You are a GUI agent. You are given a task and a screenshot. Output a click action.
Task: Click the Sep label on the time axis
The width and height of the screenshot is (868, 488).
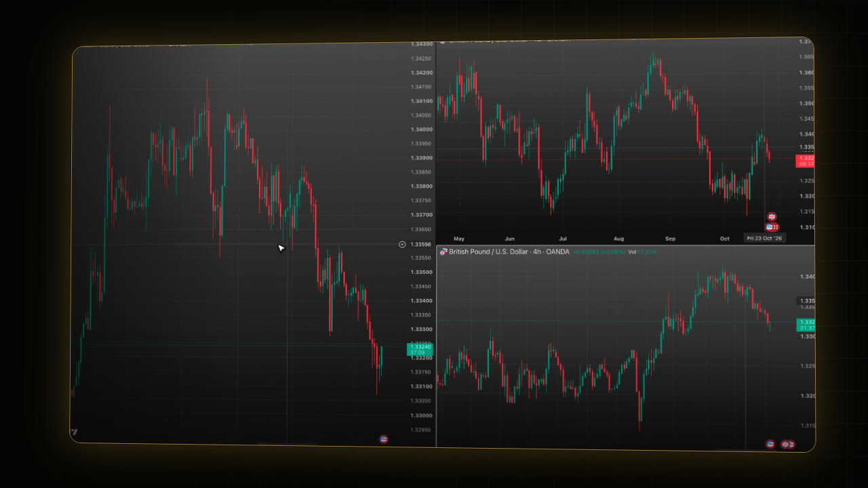[671, 239]
